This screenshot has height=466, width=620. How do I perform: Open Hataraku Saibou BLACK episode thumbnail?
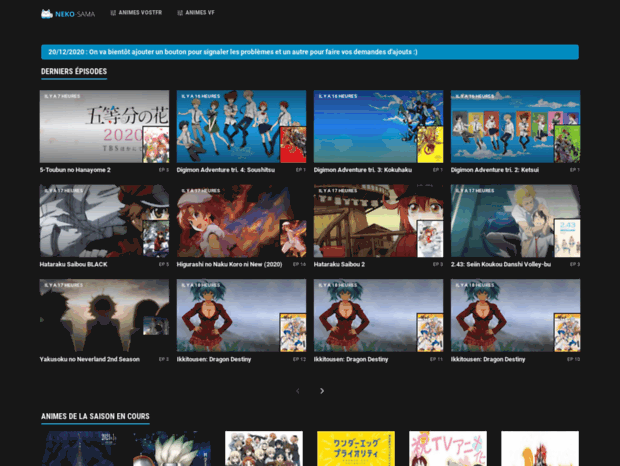point(104,221)
